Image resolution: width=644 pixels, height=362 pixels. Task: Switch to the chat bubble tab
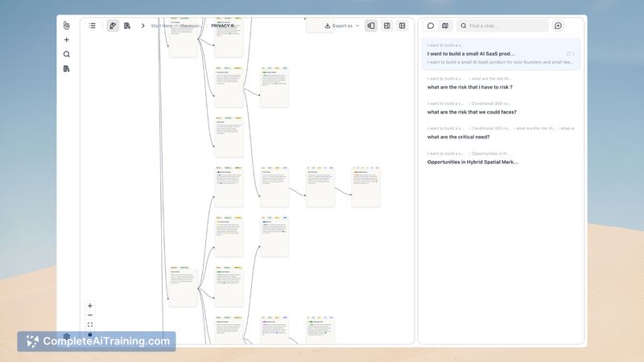(431, 26)
